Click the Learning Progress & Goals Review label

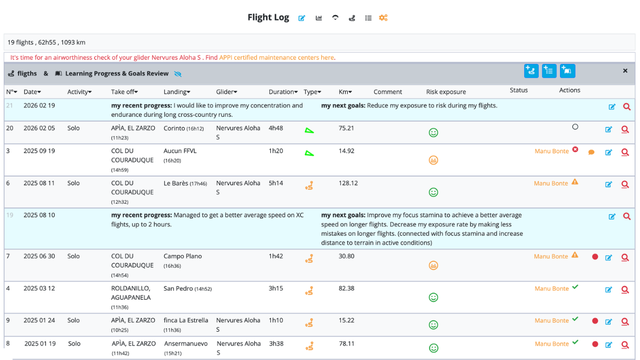point(117,73)
